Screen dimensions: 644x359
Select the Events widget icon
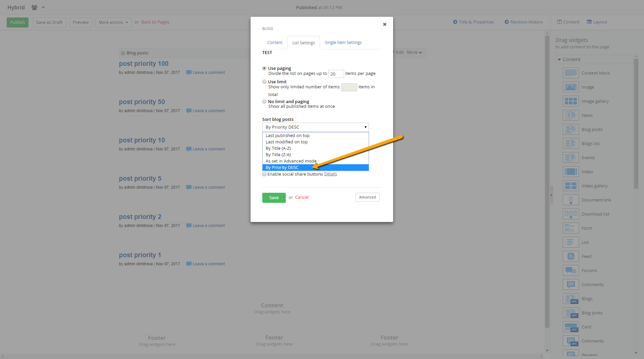pyautogui.click(x=571, y=158)
